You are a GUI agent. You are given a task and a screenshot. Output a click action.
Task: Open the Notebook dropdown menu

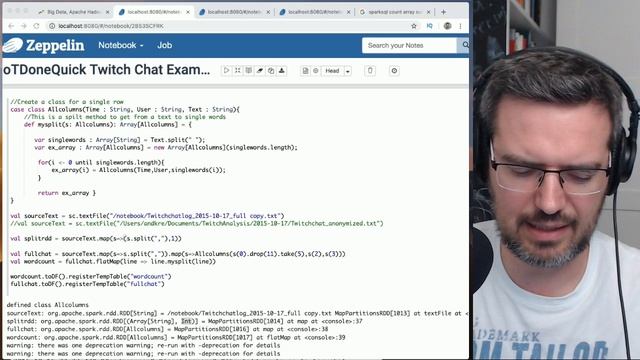(x=121, y=45)
